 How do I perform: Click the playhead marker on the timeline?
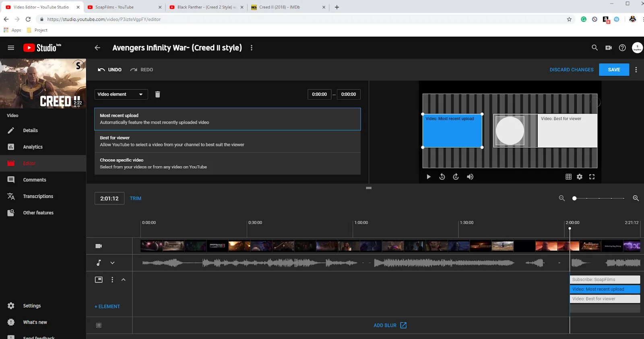point(570,229)
